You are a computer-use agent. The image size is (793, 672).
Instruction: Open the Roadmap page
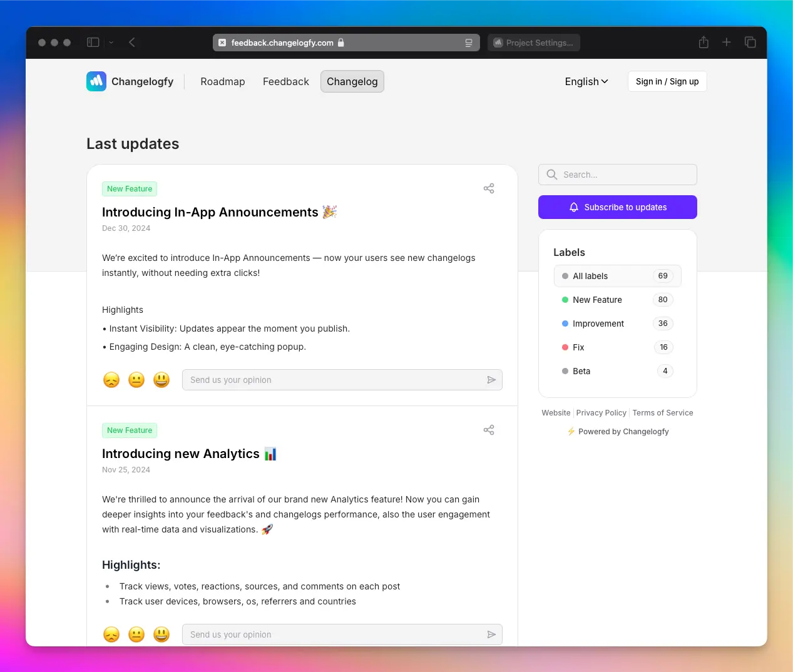223,81
